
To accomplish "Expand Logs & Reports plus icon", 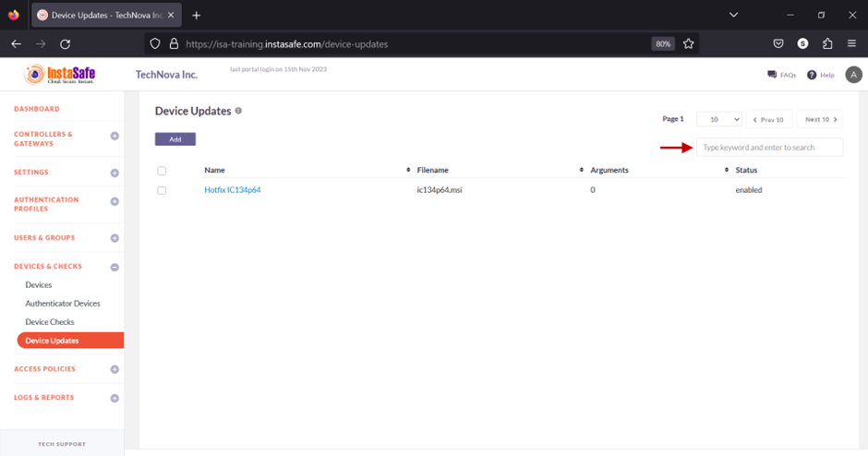I will pyautogui.click(x=115, y=399).
